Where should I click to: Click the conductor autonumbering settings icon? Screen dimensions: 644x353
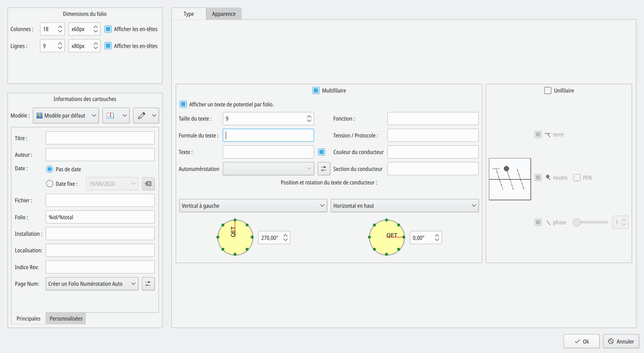point(324,169)
